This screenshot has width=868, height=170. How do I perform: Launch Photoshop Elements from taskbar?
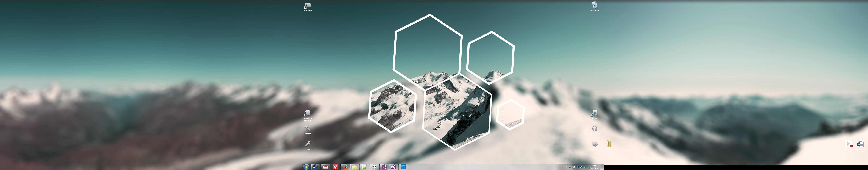404,167
